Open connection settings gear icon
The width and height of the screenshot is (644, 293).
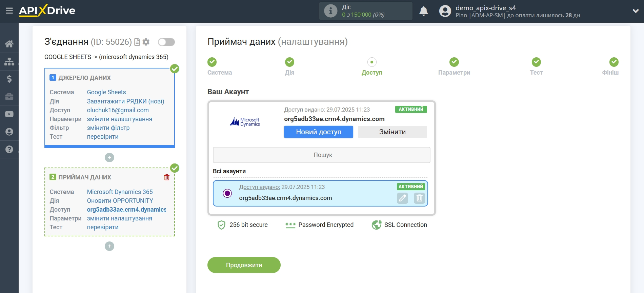point(146,42)
